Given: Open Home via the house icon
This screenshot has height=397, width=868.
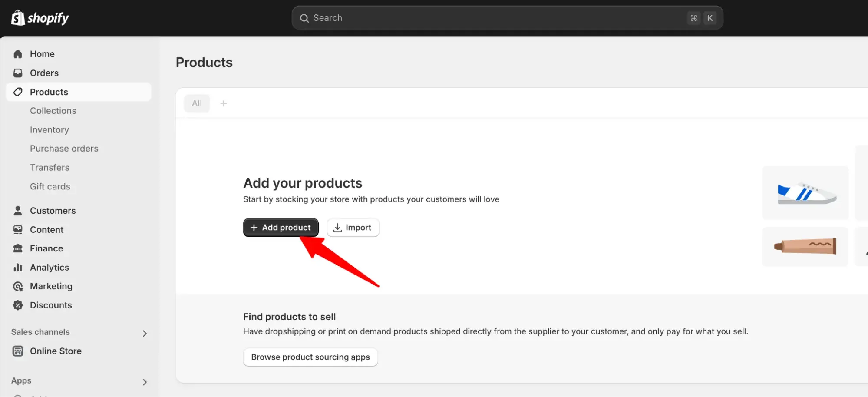Looking at the screenshot, I should tap(18, 54).
